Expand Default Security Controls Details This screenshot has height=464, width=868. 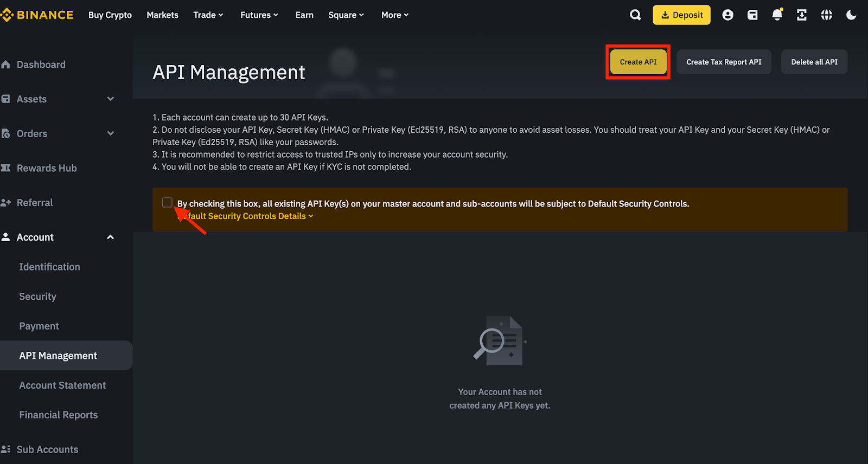pos(247,216)
